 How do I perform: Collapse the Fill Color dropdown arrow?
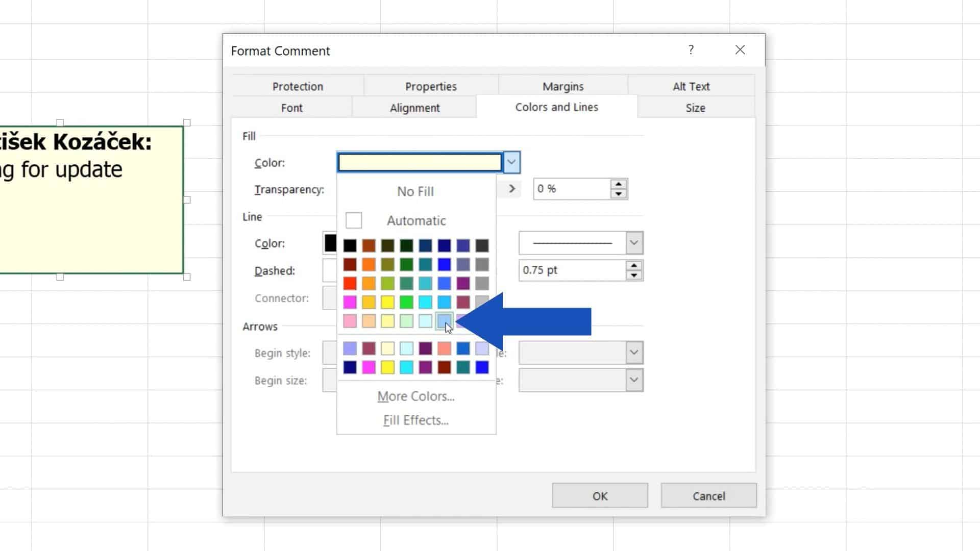tap(511, 163)
